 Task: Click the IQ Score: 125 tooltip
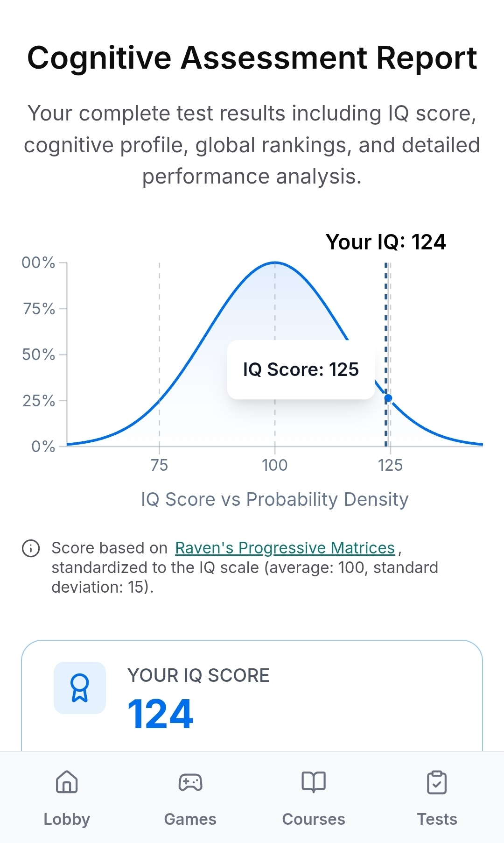click(301, 369)
